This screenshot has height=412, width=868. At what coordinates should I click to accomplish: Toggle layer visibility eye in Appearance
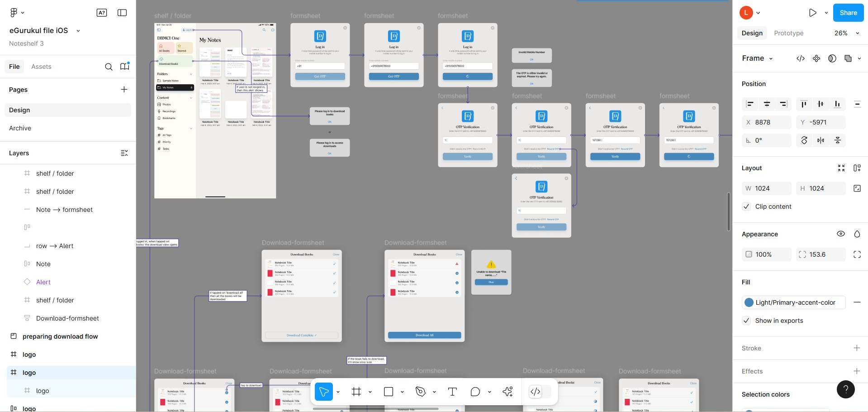[x=841, y=234]
